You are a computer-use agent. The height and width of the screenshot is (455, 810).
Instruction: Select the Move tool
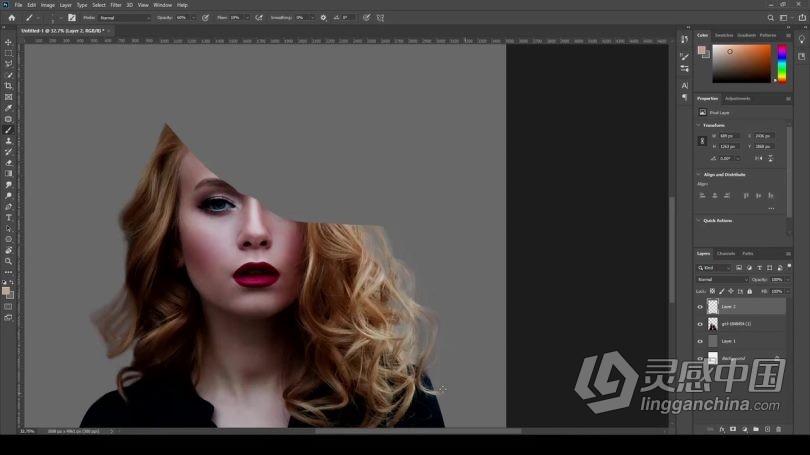click(x=9, y=42)
